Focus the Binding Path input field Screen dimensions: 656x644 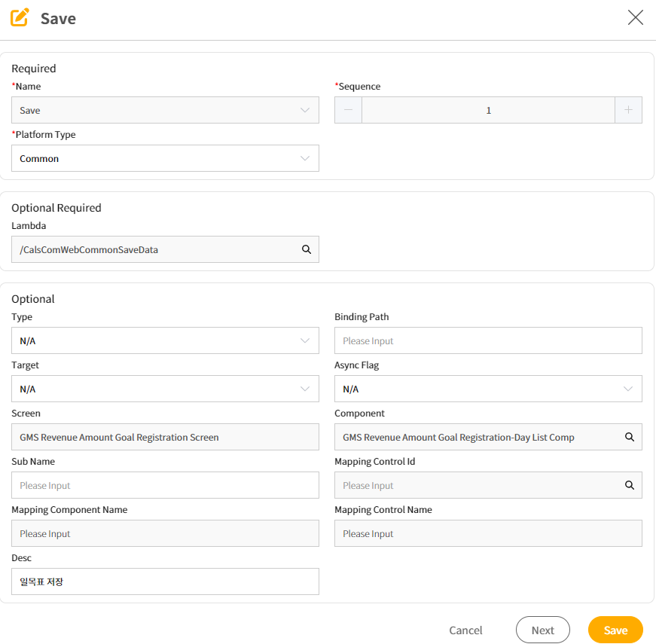(x=488, y=340)
